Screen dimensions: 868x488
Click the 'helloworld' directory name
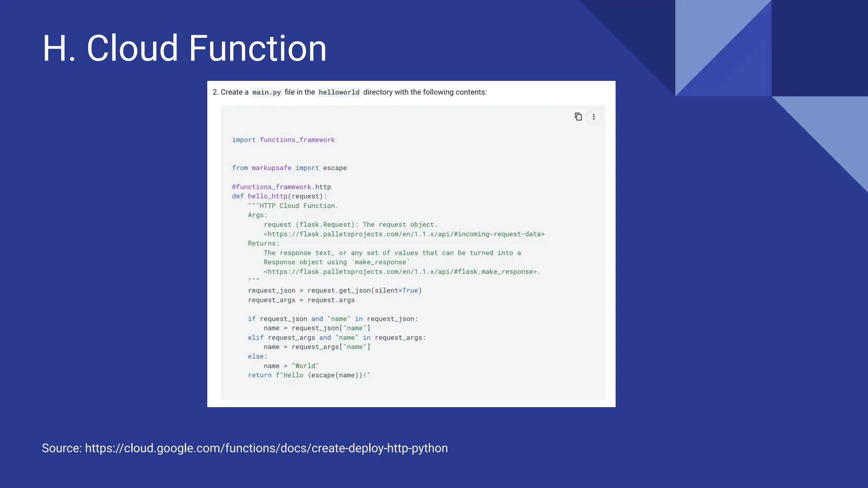coord(339,92)
